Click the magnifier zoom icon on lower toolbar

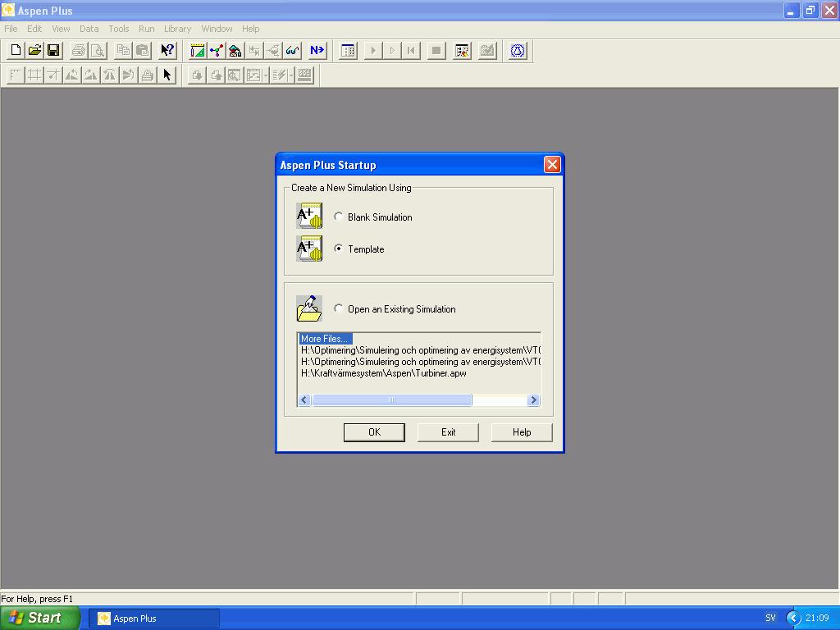pos(234,75)
